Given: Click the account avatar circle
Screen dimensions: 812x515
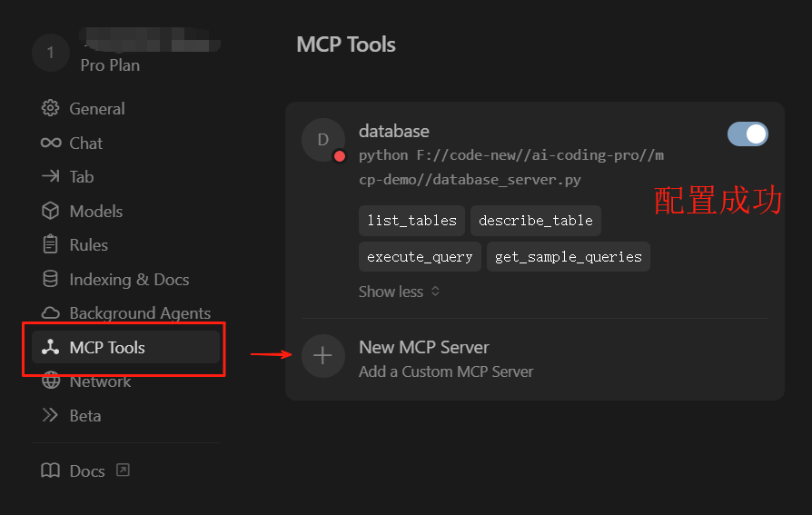Looking at the screenshot, I should pos(50,53).
